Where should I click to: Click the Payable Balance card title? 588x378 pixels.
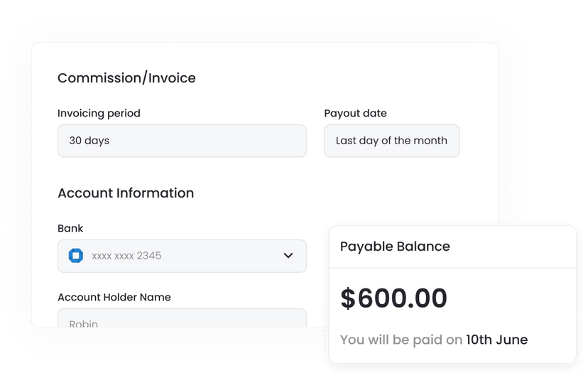395,247
